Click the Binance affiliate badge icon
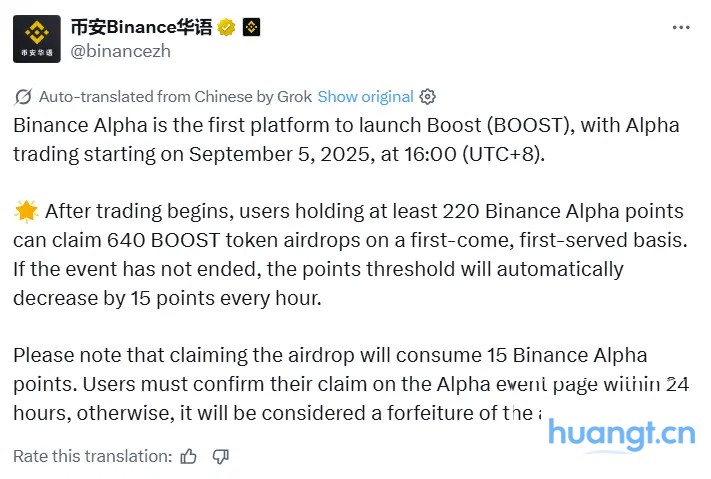The width and height of the screenshot is (711, 479). click(x=252, y=27)
